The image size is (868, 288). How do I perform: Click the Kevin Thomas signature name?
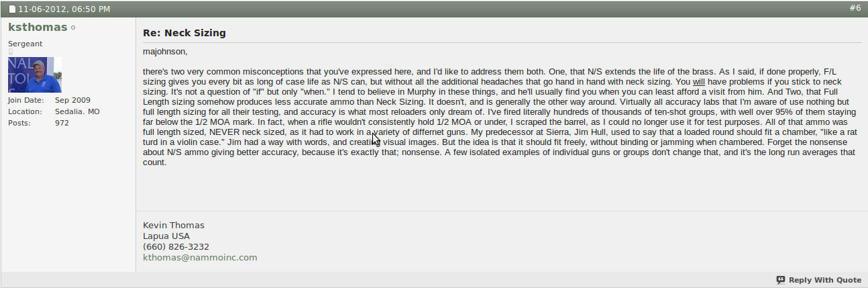point(173,225)
